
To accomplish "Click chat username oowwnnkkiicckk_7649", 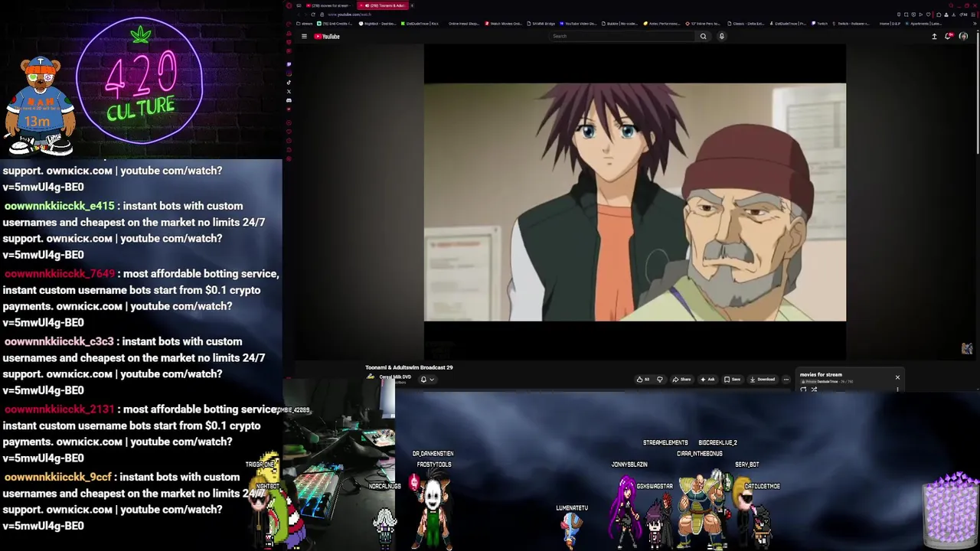I will (60, 273).
